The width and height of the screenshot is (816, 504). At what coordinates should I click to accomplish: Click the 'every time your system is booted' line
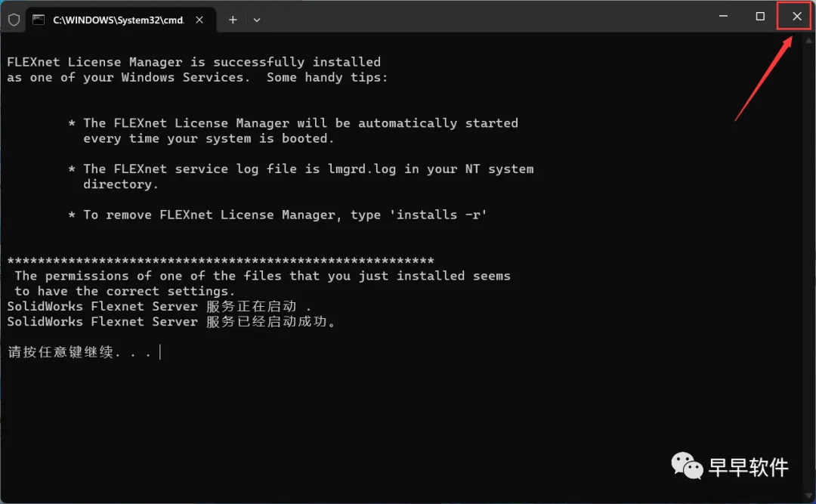click(208, 138)
